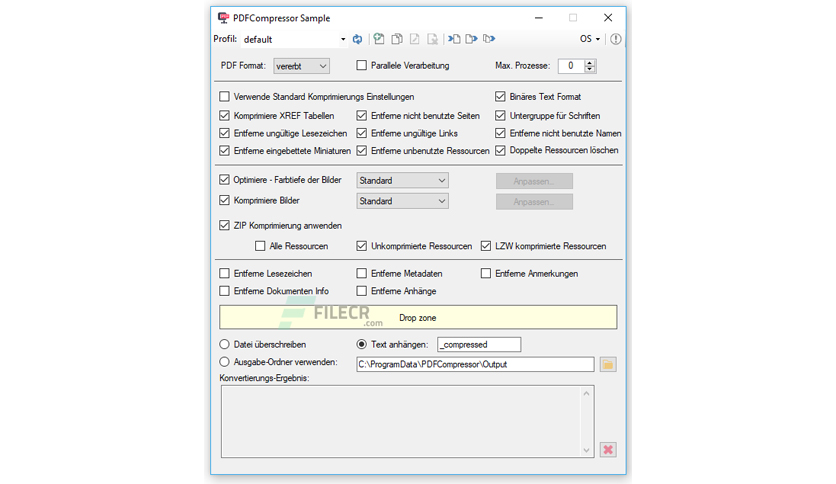Check the Entferne Lesezeichen checkbox

point(224,273)
